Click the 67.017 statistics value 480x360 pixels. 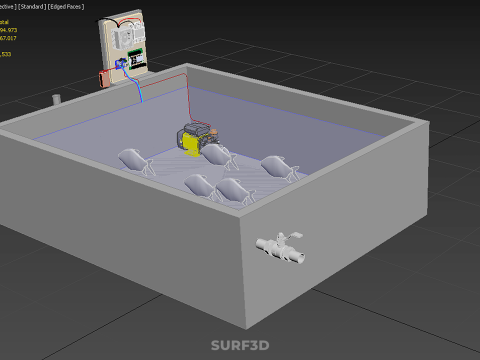click(8, 38)
